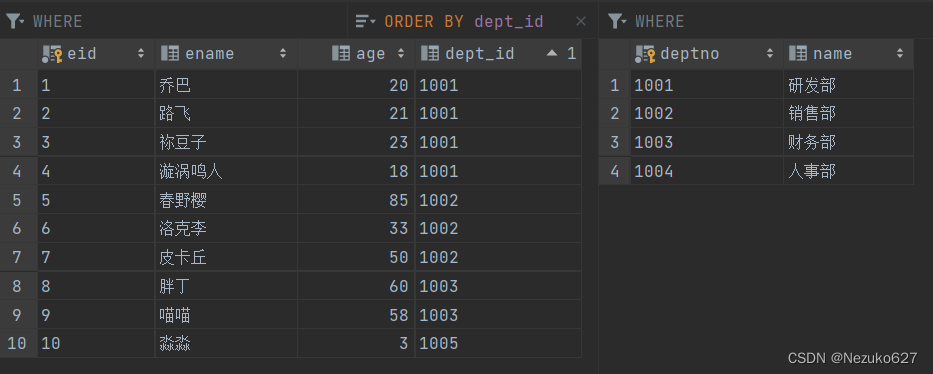
Task: Toggle sort arrows on deptno column
Action: coord(770,54)
